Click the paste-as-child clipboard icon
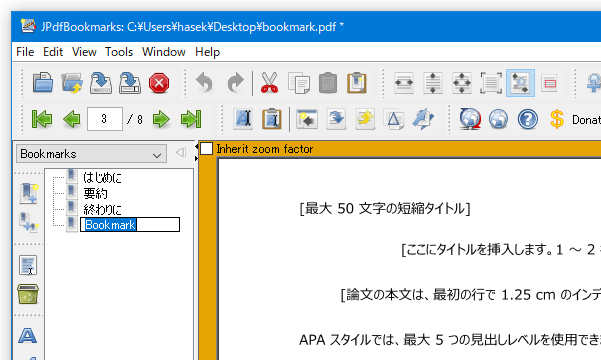 click(x=357, y=83)
